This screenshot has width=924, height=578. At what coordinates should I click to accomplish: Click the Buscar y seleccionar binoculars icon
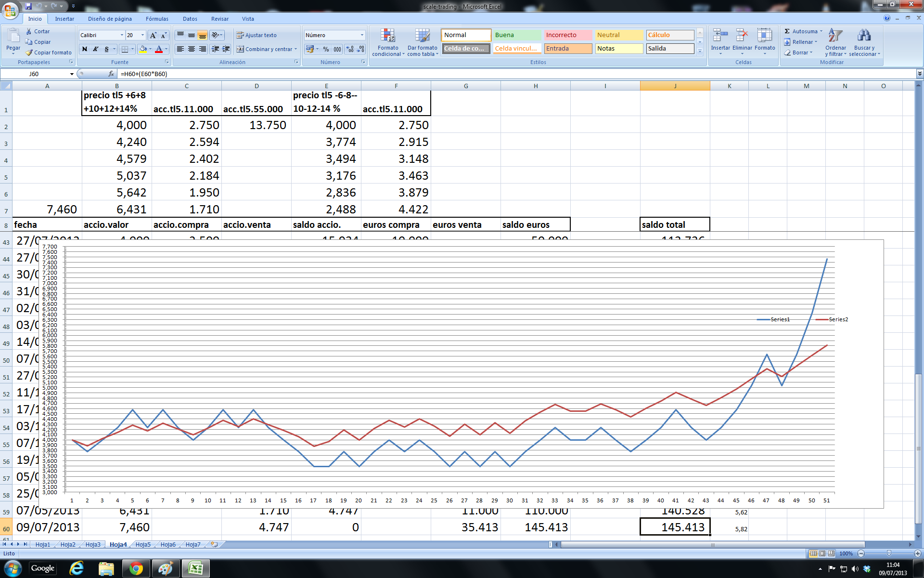click(864, 36)
